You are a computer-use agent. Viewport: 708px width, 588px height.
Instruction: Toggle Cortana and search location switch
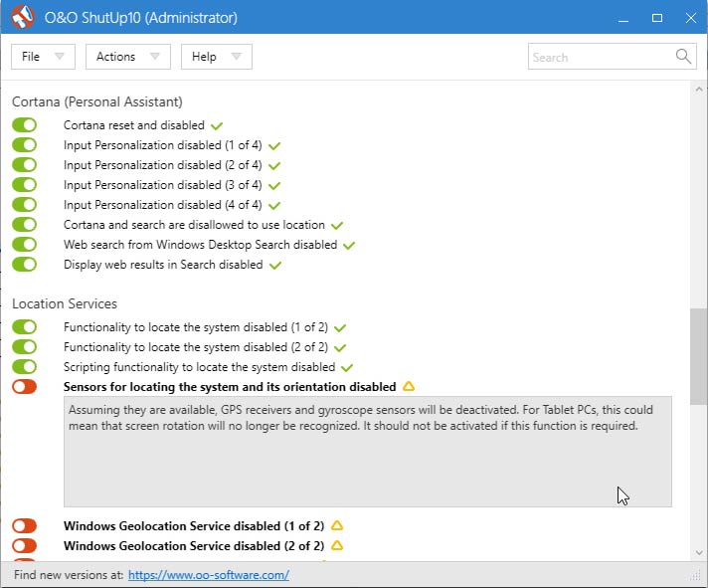pyautogui.click(x=25, y=225)
